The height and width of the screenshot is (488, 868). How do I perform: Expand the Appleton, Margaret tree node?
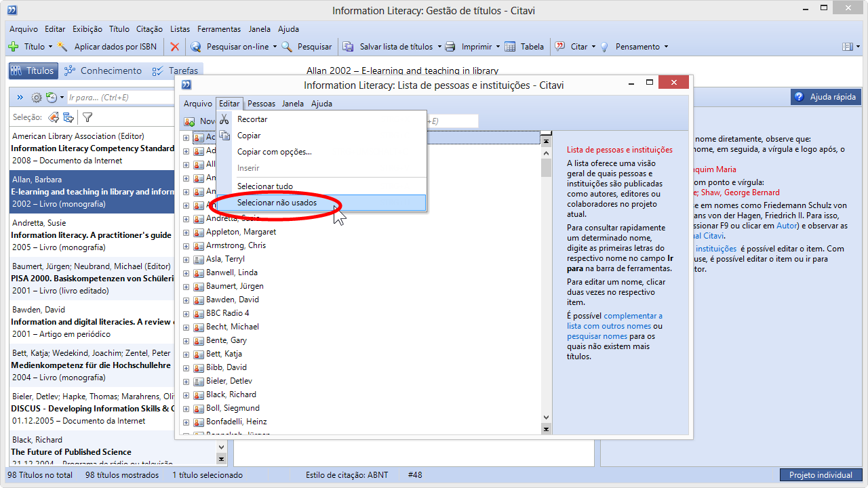point(186,232)
